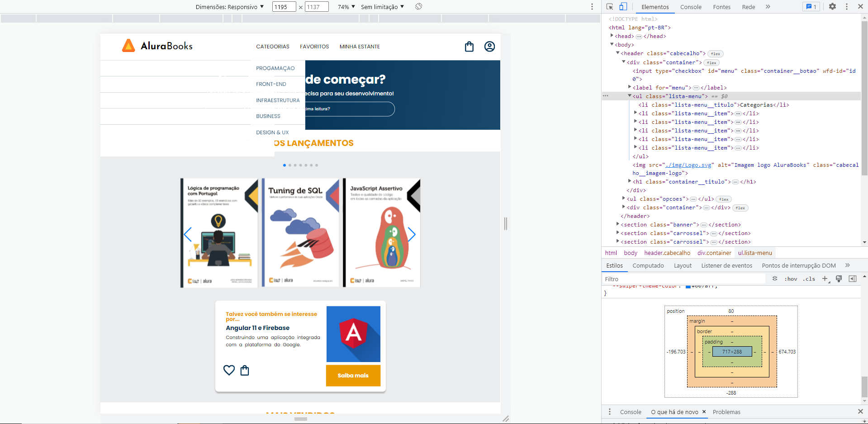Screen dimensions: 868x424
Task: Click the blue swiper theme color swatch
Action: click(688, 287)
